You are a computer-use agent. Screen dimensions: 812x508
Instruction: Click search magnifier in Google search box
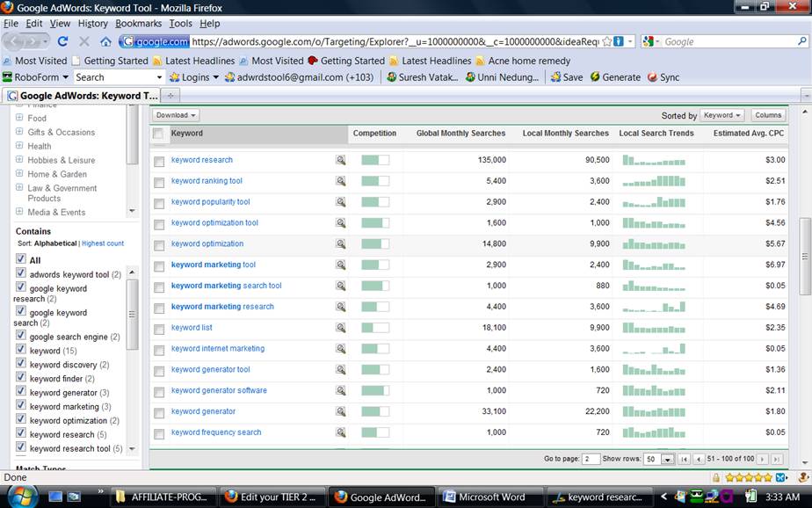(802, 41)
